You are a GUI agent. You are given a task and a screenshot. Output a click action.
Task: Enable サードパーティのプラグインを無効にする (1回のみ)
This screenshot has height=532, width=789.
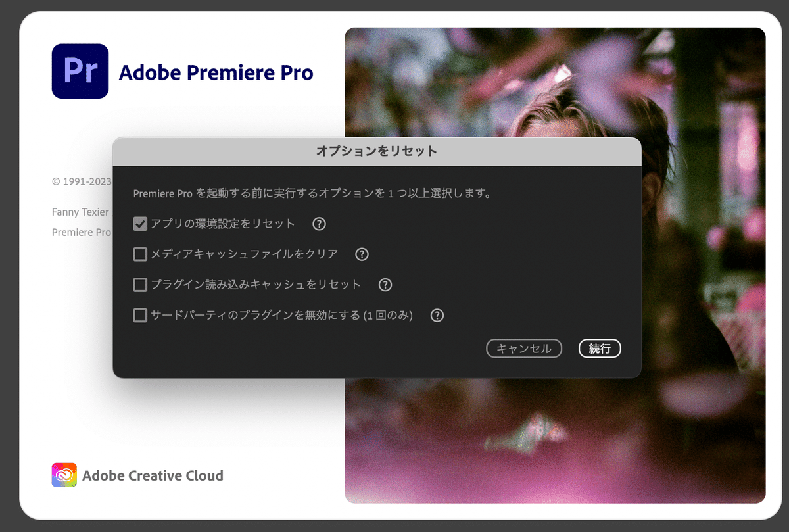click(139, 315)
